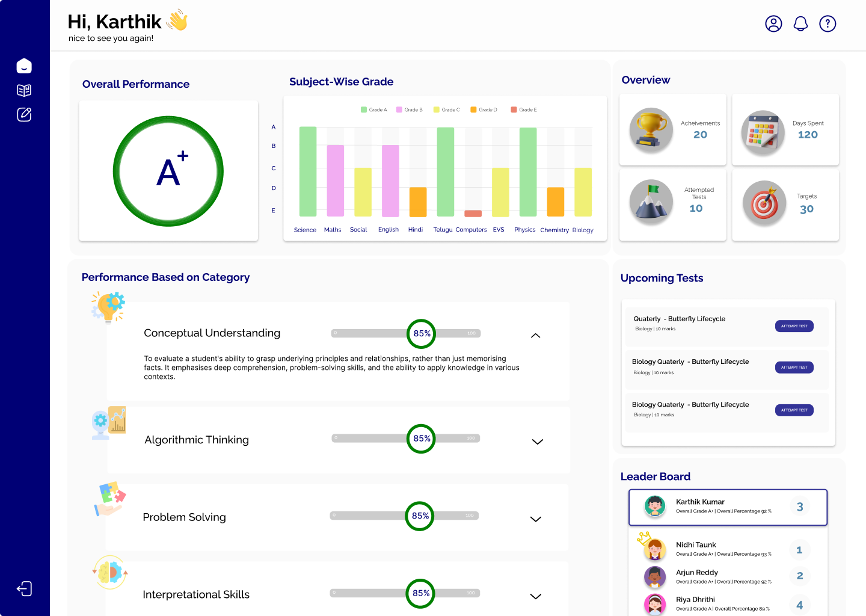Open the book library sidebar icon

click(x=24, y=90)
